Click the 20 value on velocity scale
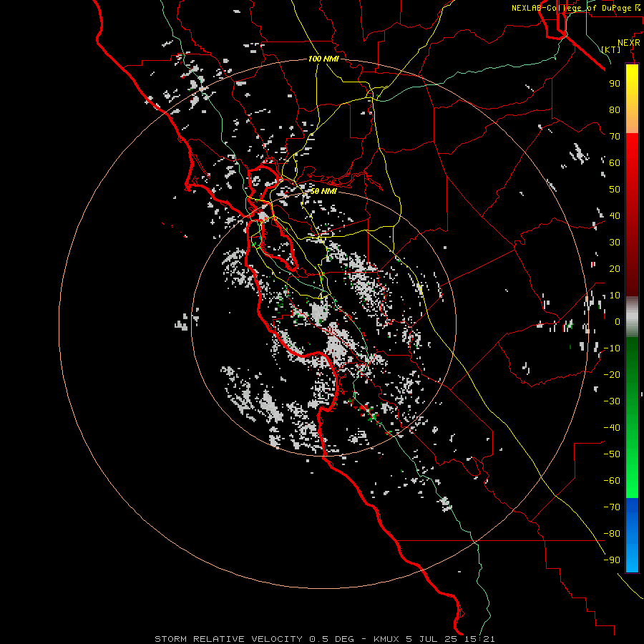 pos(615,268)
